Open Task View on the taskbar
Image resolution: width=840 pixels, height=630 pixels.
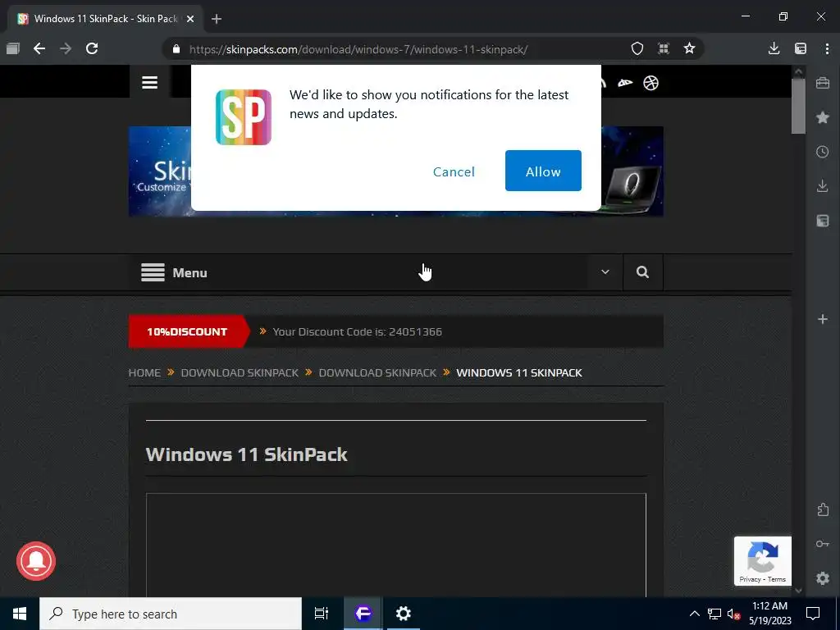click(322, 614)
